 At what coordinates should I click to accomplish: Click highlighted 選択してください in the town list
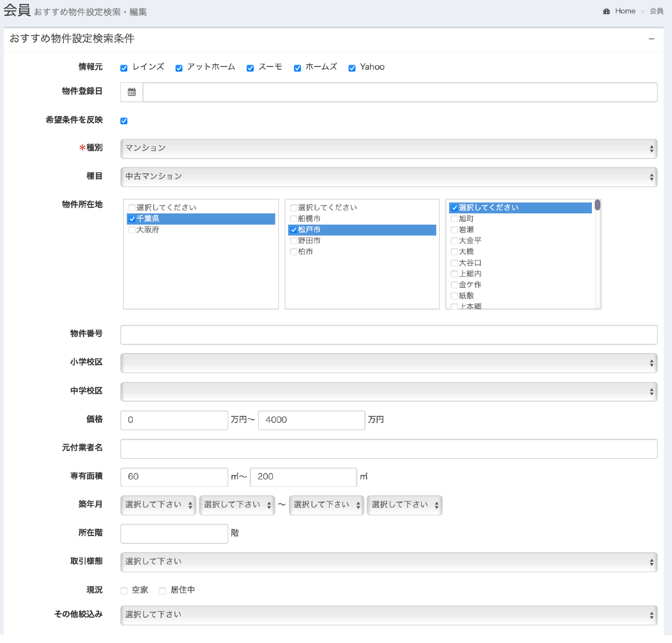[x=520, y=208]
